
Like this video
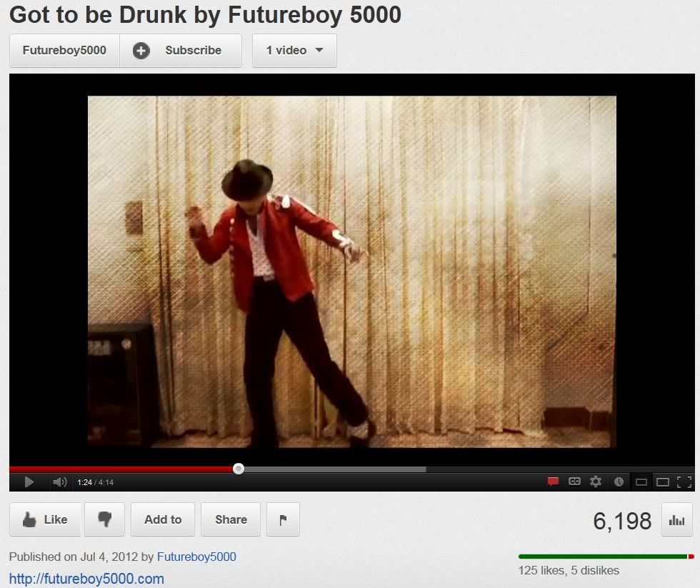[46, 519]
